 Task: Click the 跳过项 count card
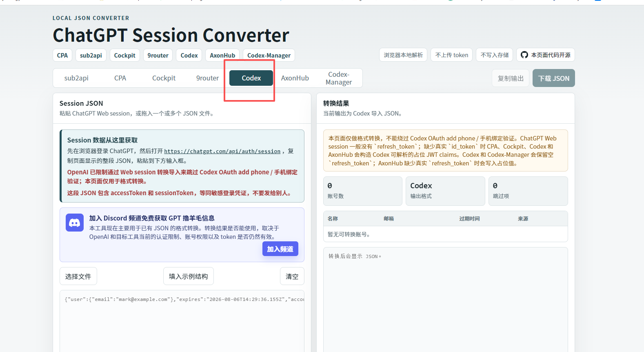point(528,191)
